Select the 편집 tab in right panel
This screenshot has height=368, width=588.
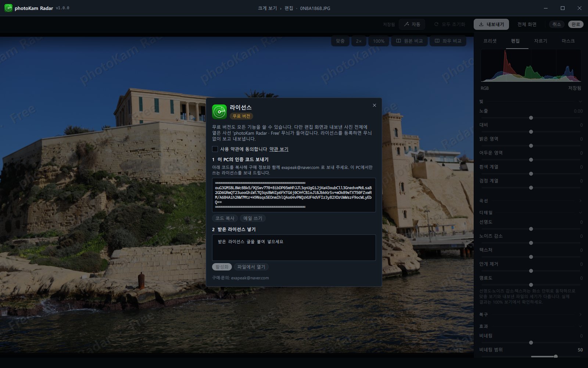coord(515,41)
